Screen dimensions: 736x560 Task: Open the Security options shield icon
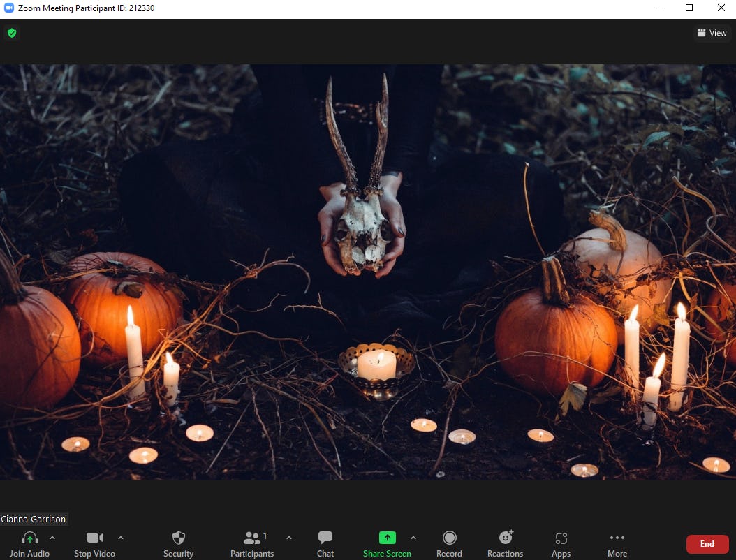click(179, 538)
